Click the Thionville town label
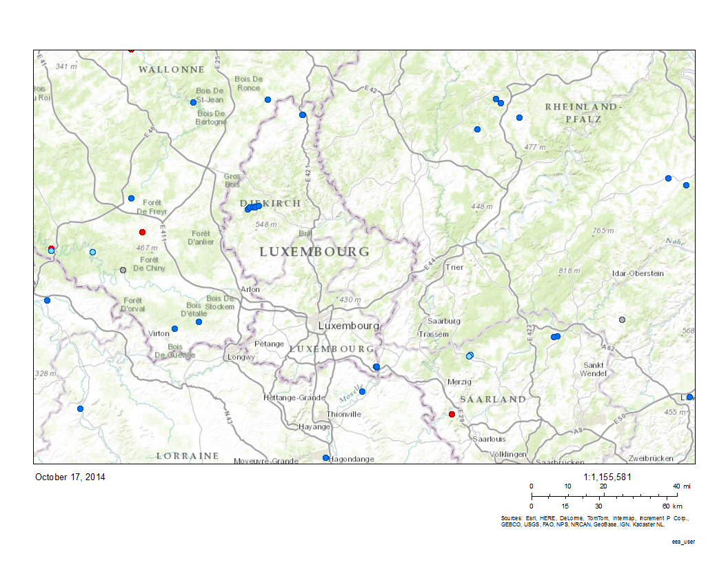This screenshot has height=563, width=728. pos(344,414)
